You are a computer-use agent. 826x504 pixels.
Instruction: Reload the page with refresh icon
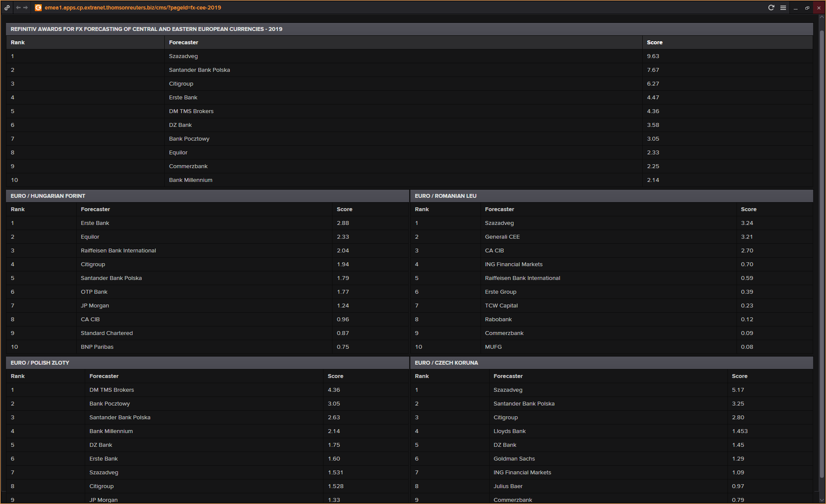pos(771,8)
